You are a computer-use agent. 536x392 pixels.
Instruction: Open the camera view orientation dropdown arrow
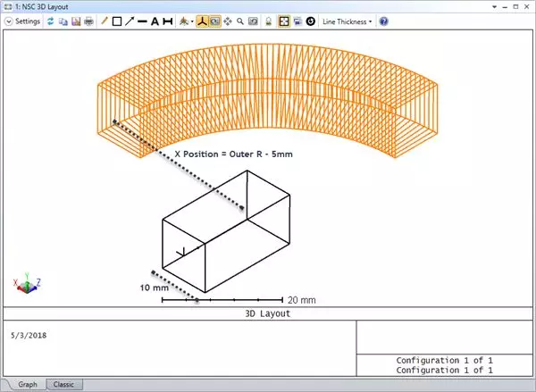click(x=191, y=21)
